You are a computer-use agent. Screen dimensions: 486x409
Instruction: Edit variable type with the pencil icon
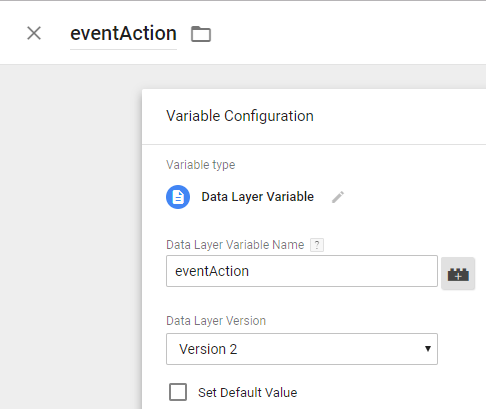[x=338, y=197]
